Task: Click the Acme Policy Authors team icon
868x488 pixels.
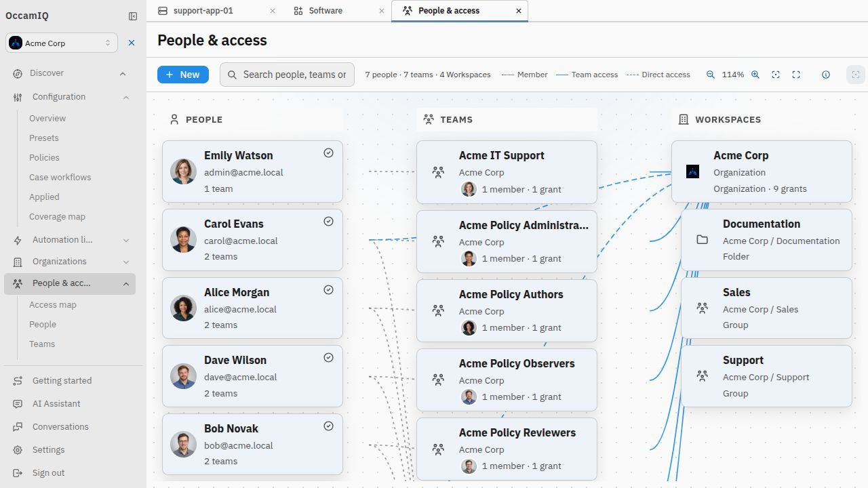Action: 439,310
